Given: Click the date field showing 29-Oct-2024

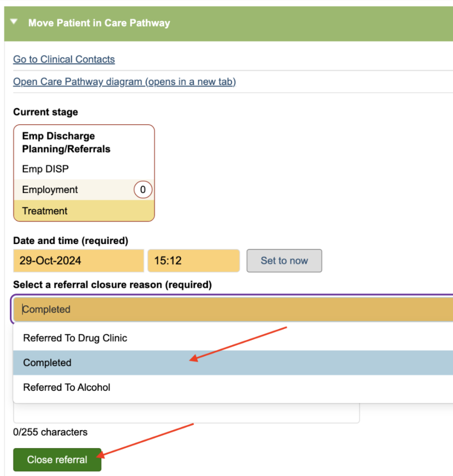Looking at the screenshot, I should 78,261.
